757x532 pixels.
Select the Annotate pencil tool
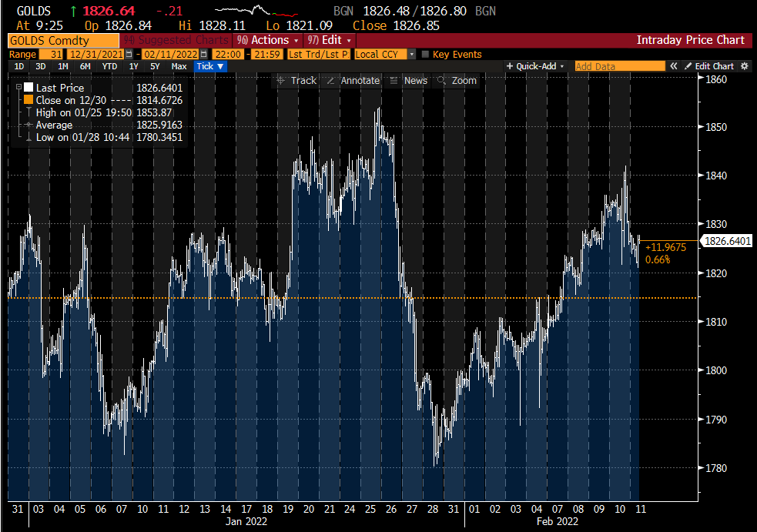coord(353,81)
